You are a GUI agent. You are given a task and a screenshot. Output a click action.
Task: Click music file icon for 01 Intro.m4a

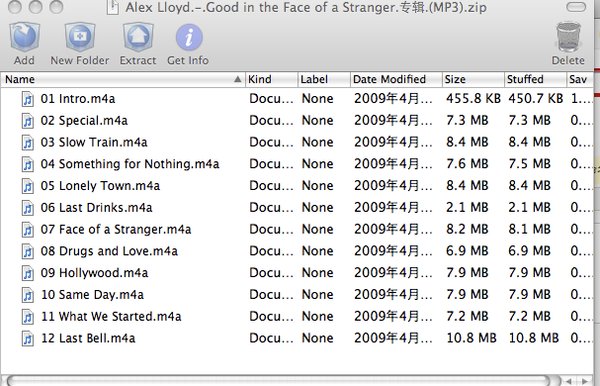(28, 99)
